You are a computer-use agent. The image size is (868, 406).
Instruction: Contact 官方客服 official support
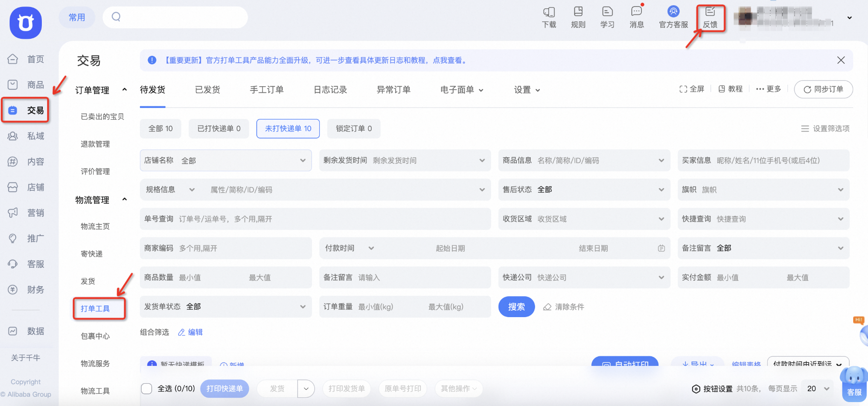click(674, 17)
